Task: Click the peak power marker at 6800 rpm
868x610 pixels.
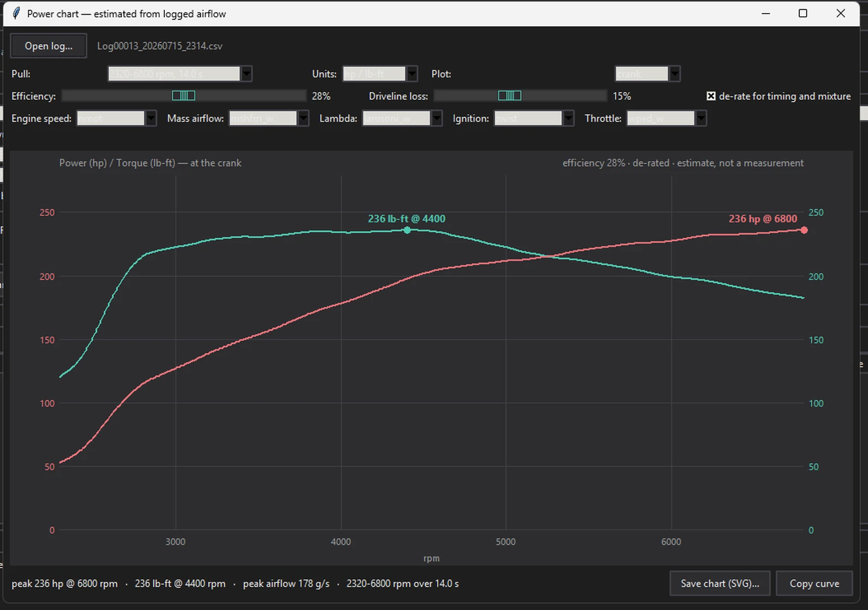Action: 804,231
